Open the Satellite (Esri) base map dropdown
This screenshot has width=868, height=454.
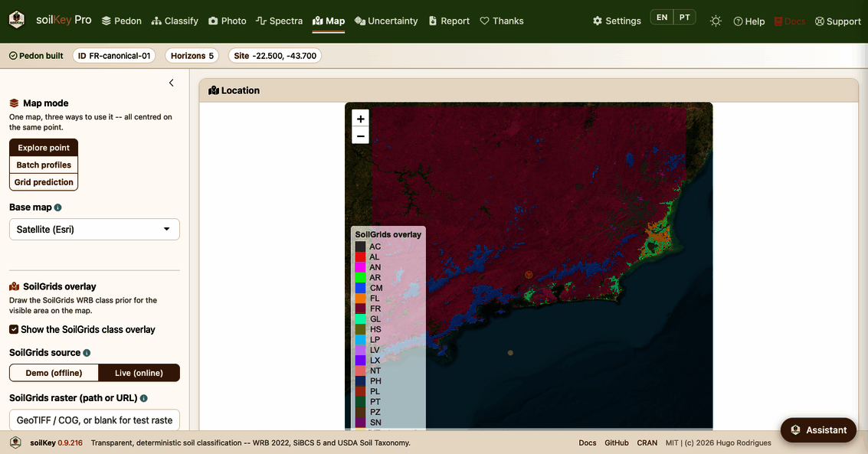coord(95,230)
